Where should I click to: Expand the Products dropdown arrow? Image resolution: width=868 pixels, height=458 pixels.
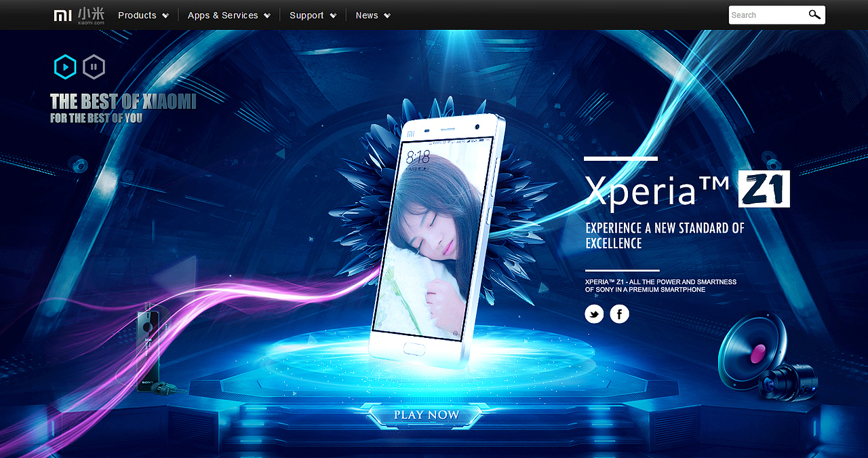[x=165, y=16]
